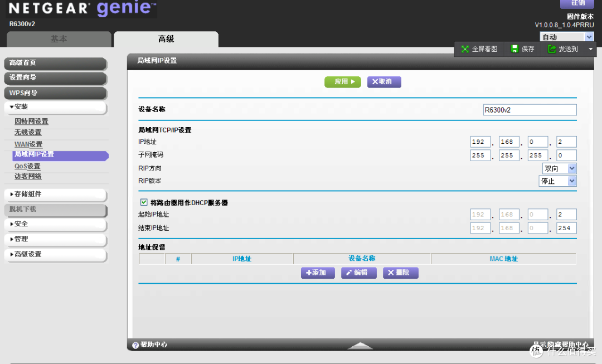Click the 取消 cancel button
Viewport: 602px width, 364px height.
tap(384, 82)
